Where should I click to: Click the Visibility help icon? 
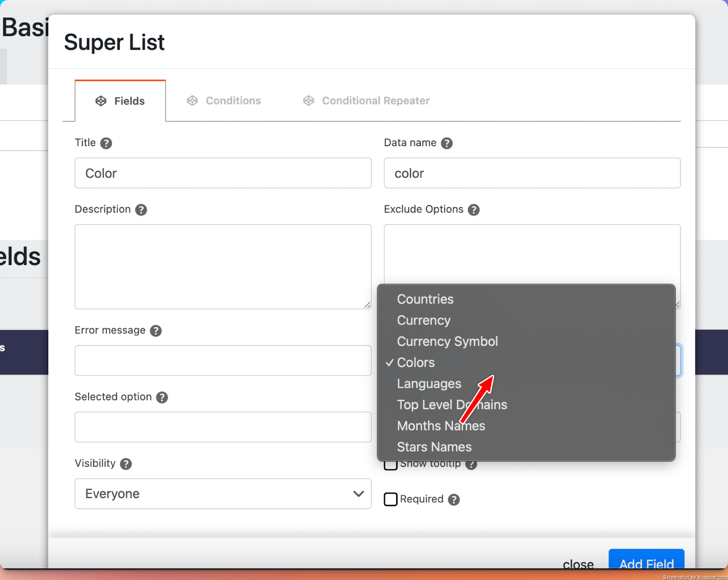[126, 464]
